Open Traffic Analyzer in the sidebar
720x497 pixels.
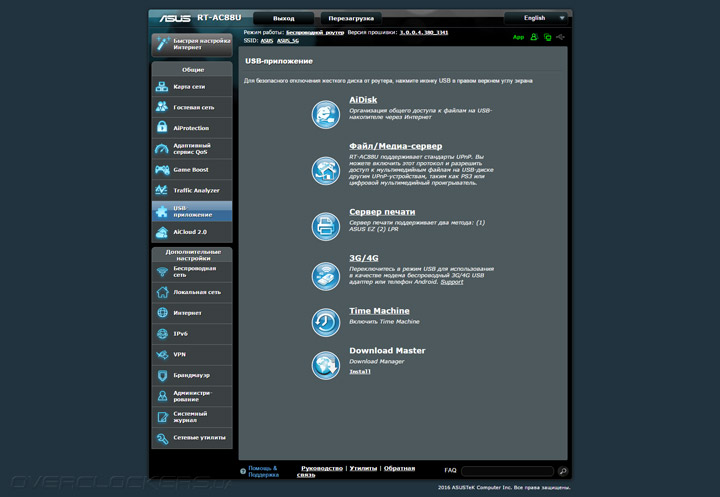point(192,190)
